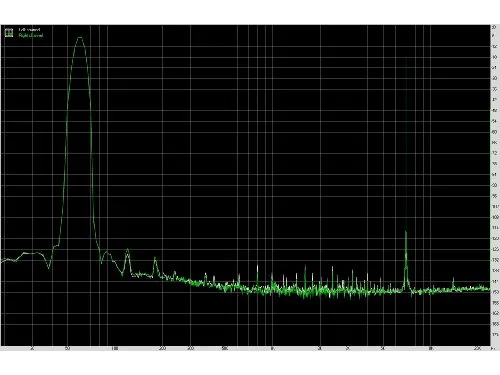Screen dimensions: 500x375
Task: Click the harmonic peak just above 100 Hz
Action: 127,249
